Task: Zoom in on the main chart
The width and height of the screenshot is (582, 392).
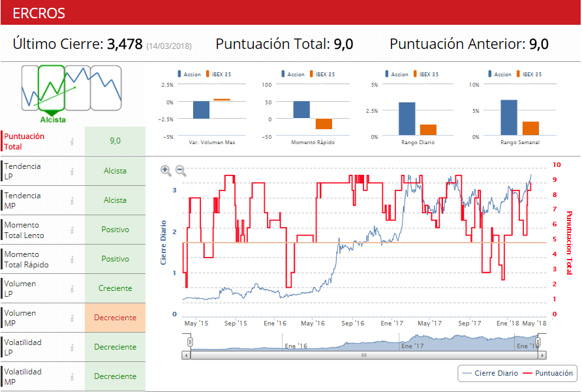Action: pos(166,171)
